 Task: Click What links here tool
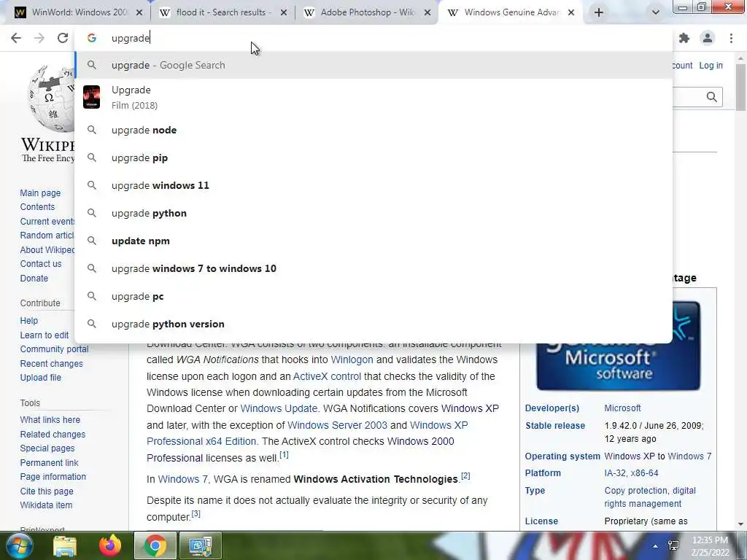tap(50, 419)
